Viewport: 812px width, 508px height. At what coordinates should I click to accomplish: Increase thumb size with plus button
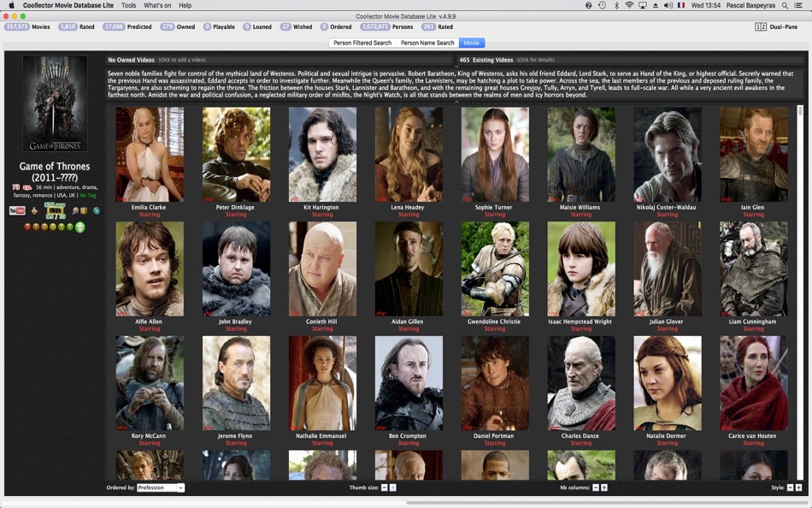[x=392, y=487]
